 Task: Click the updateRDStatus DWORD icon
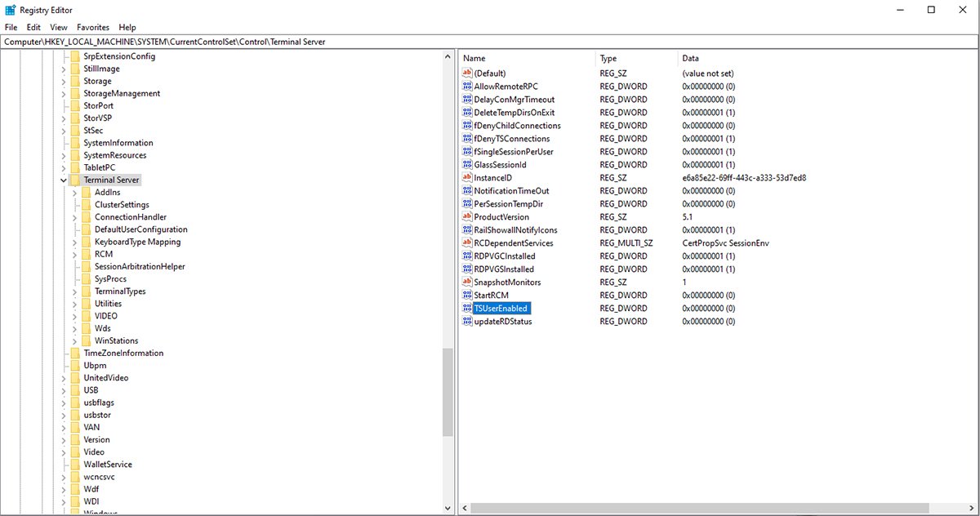pos(467,322)
